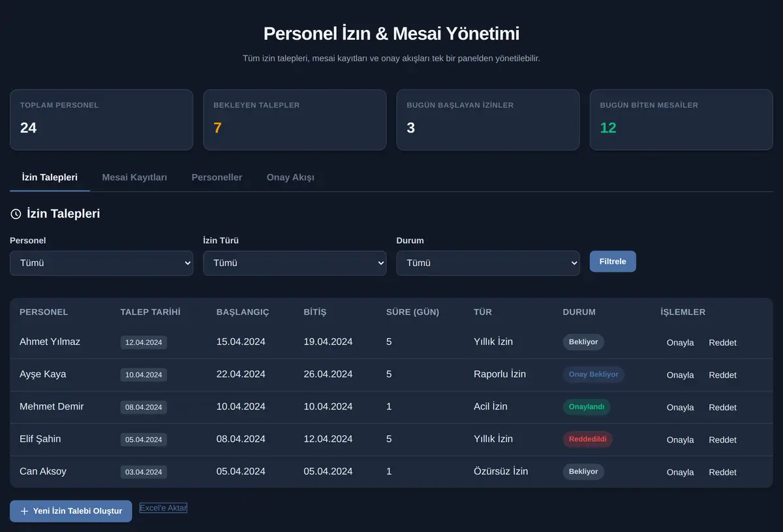This screenshot has height=532, width=783.
Task: Click the Excel'e Aktar link
Action: (x=163, y=508)
